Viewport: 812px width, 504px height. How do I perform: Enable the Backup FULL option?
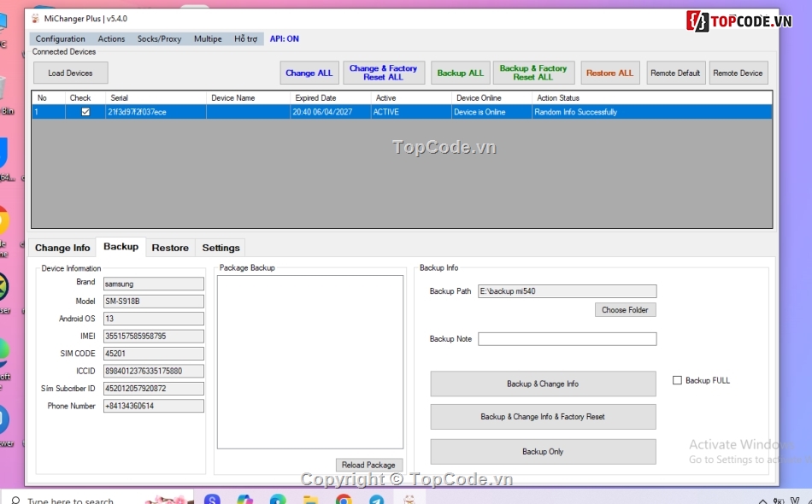coord(677,380)
